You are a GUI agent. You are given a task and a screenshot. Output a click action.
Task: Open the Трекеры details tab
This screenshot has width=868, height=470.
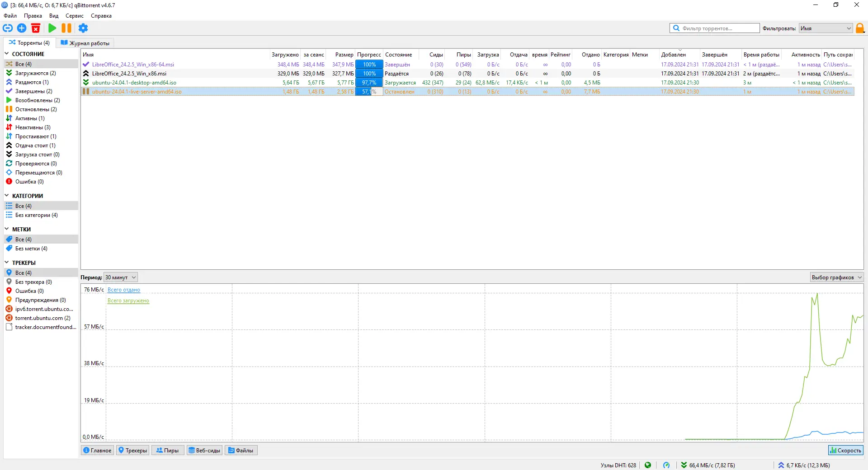[x=132, y=451]
